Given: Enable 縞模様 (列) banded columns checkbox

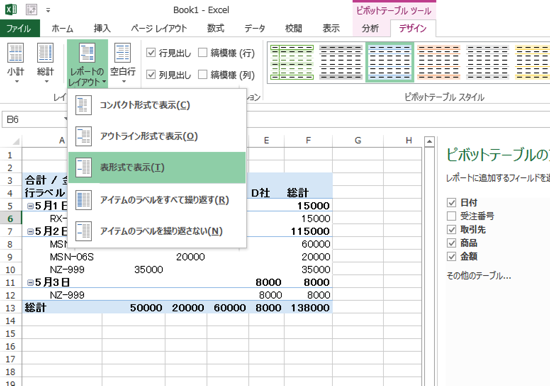Looking at the screenshot, I should click(x=202, y=75).
